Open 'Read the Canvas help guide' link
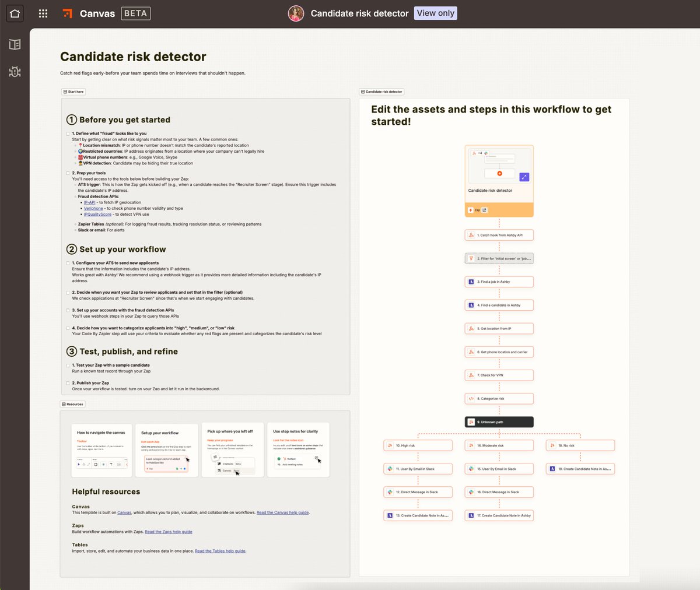The image size is (700, 590). click(x=283, y=512)
